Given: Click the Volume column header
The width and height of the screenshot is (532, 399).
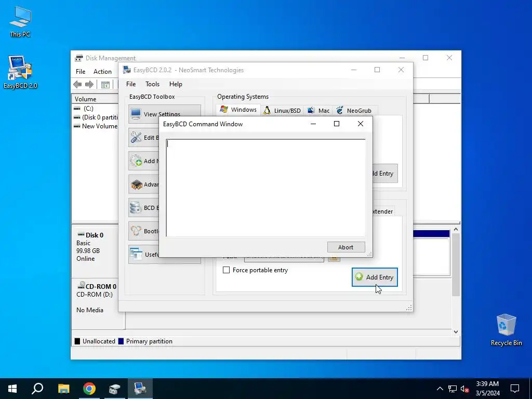Looking at the screenshot, I should click(x=95, y=99).
